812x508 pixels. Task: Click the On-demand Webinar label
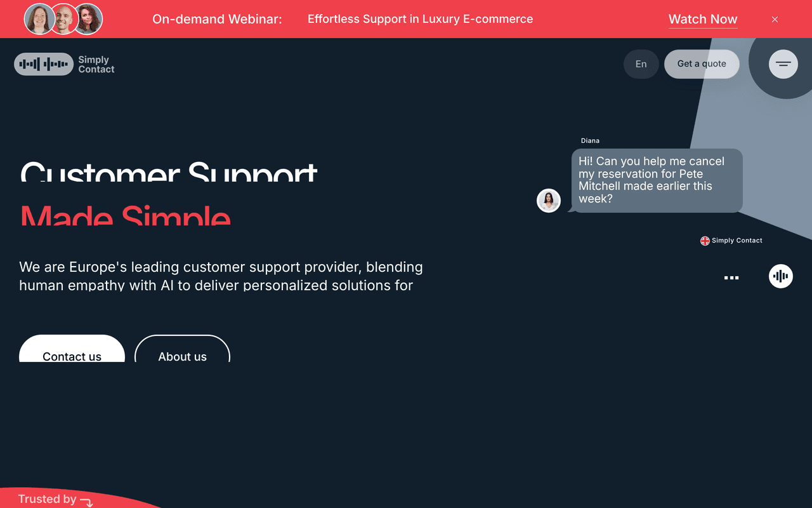pos(217,19)
